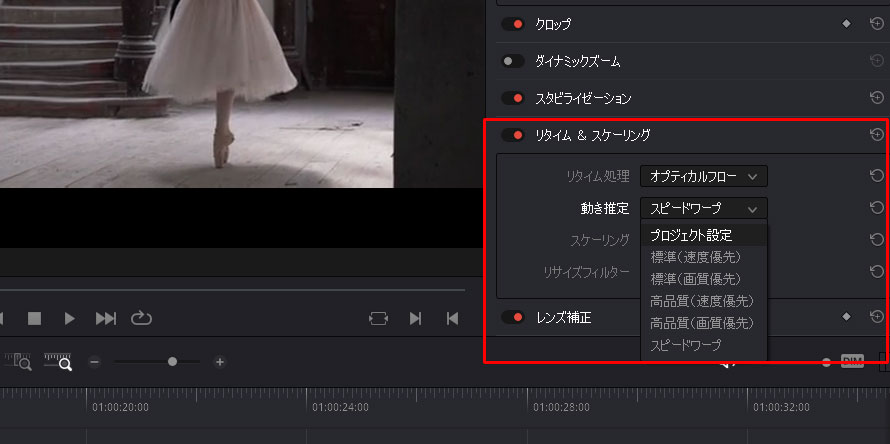Click the リタイム処理 label
This screenshot has height=444, width=890.
pos(598,177)
